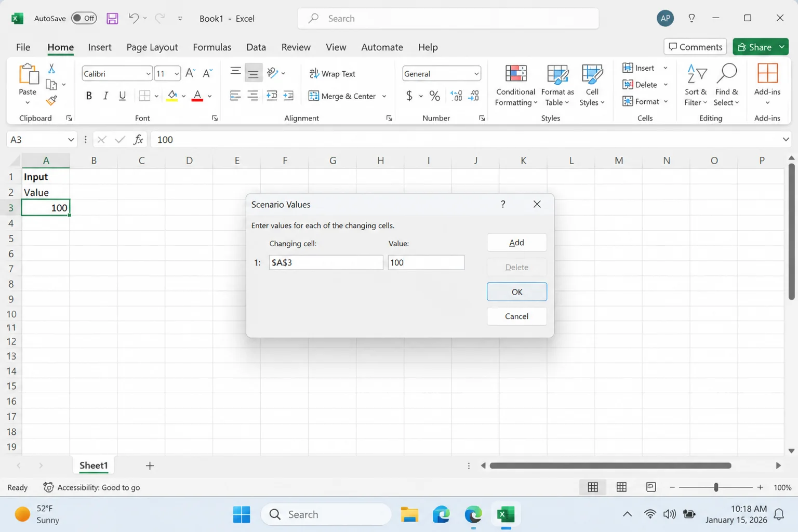The image size is (798, 532).
Task: Click the Paste clipboard icon
Action: pyautogui.click(x=28, y=74)
